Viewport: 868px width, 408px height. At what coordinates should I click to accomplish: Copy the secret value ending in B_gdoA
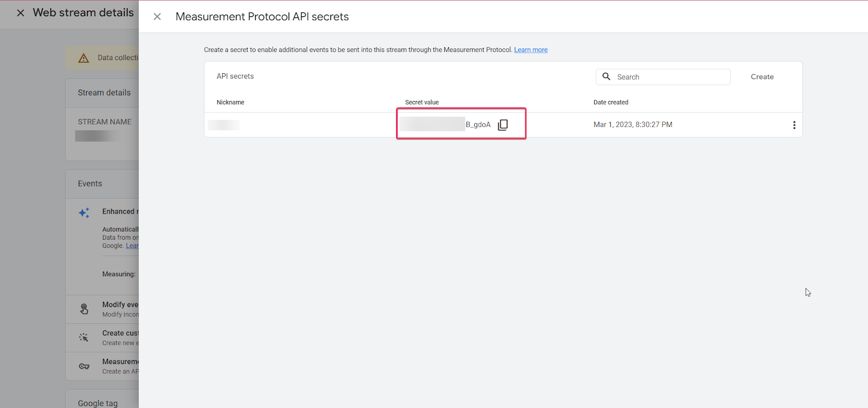click(x=503, y=125)
